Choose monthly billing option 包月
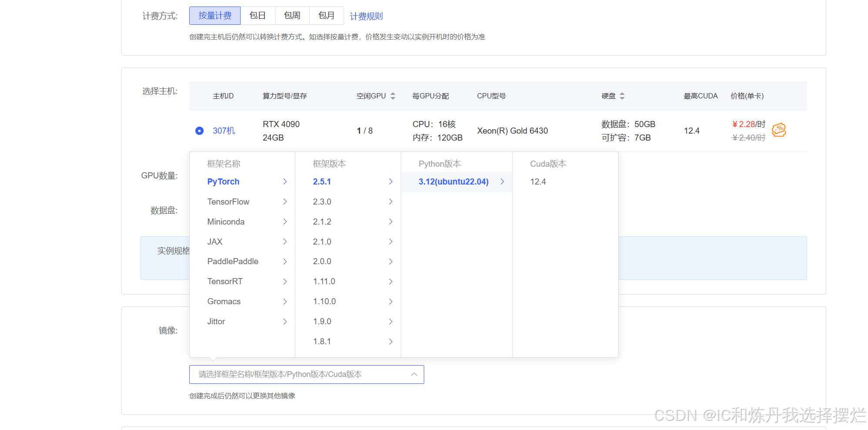 click(x=326, y=16)
